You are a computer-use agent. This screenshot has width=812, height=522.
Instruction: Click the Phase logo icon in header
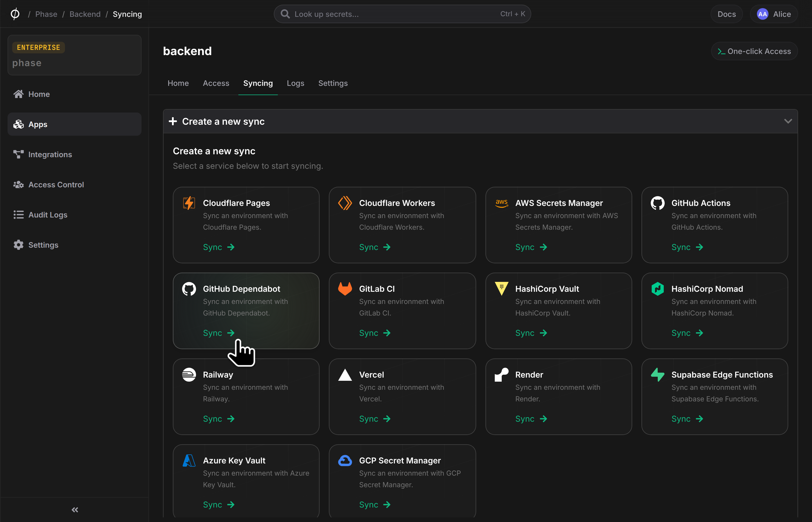tap(15, 14)
